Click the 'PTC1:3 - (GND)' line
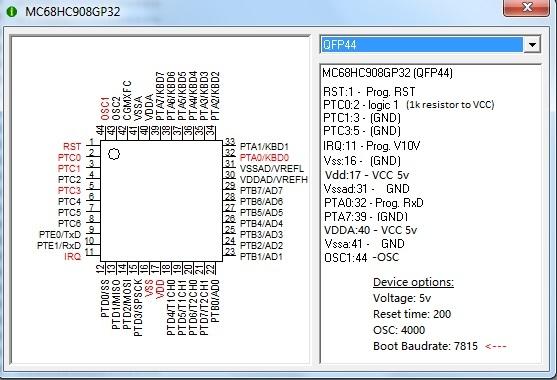This screenshot has height=380, width=557. [362, 118]
